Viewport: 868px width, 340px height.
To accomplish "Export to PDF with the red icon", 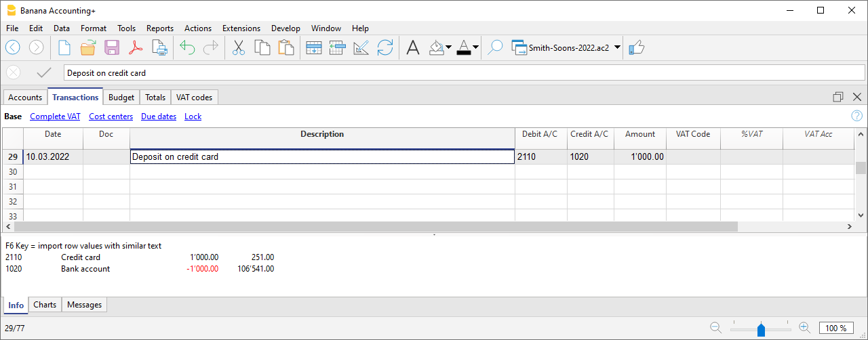I will 136,47.
